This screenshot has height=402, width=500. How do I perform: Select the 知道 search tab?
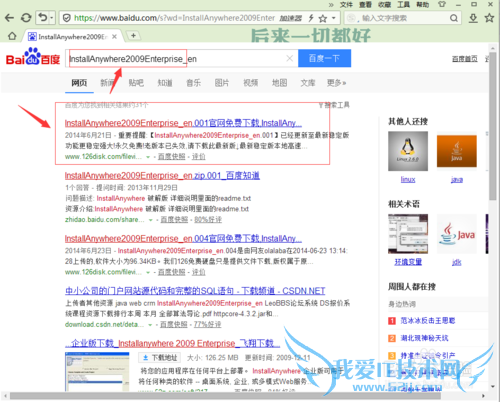pyautogui.click(x=165, y=83)
